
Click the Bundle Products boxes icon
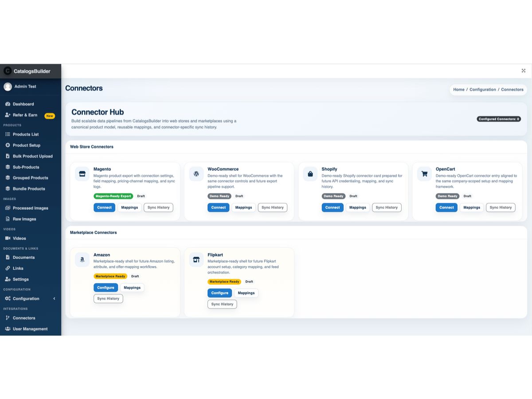point(8,189)
